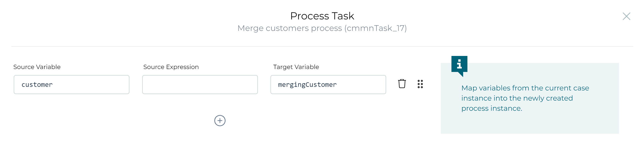Click the Target Variable label
The image size is (644, 159).
(296, 67)
